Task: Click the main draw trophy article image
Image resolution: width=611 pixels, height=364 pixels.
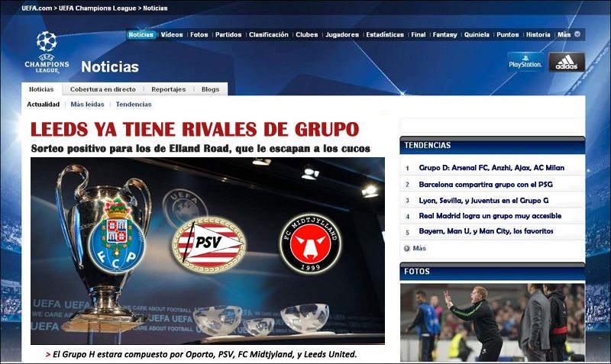Action: coord(208,251)
